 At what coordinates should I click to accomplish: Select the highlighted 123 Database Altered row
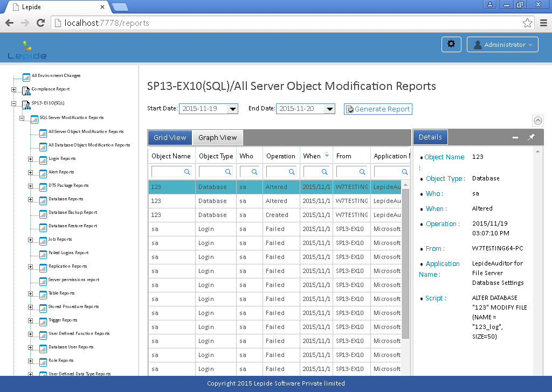pos(275,187)
